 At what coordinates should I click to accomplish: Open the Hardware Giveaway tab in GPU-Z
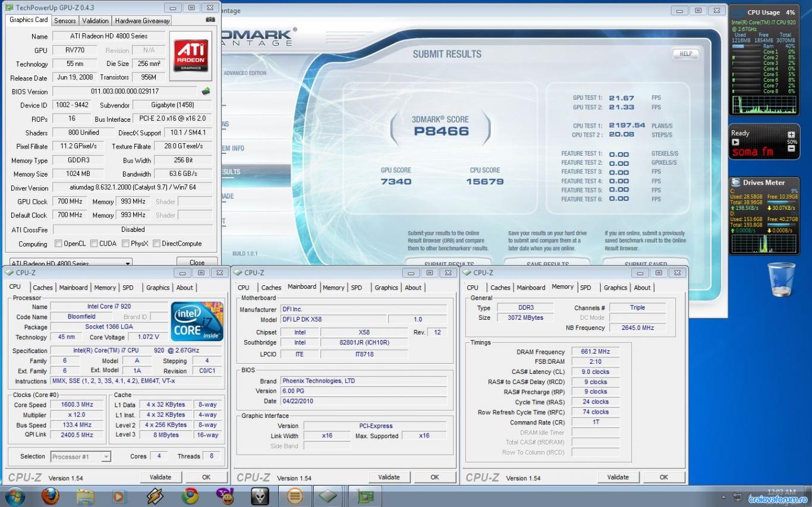142,20
